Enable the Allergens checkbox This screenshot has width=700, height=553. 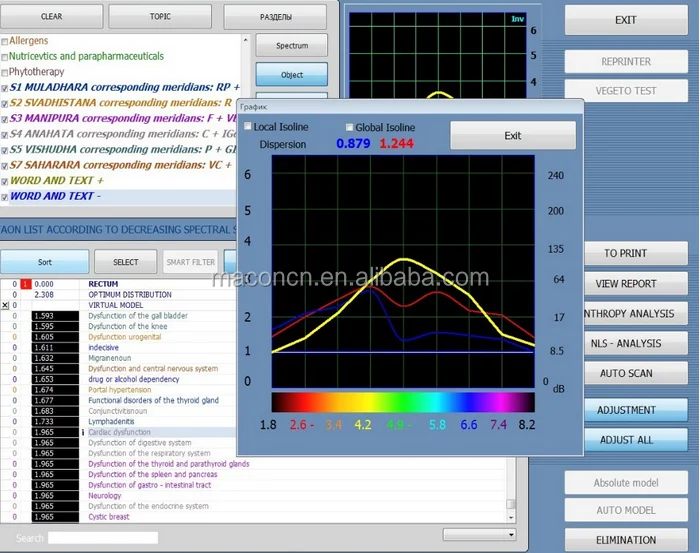click(x=5, y=41)
